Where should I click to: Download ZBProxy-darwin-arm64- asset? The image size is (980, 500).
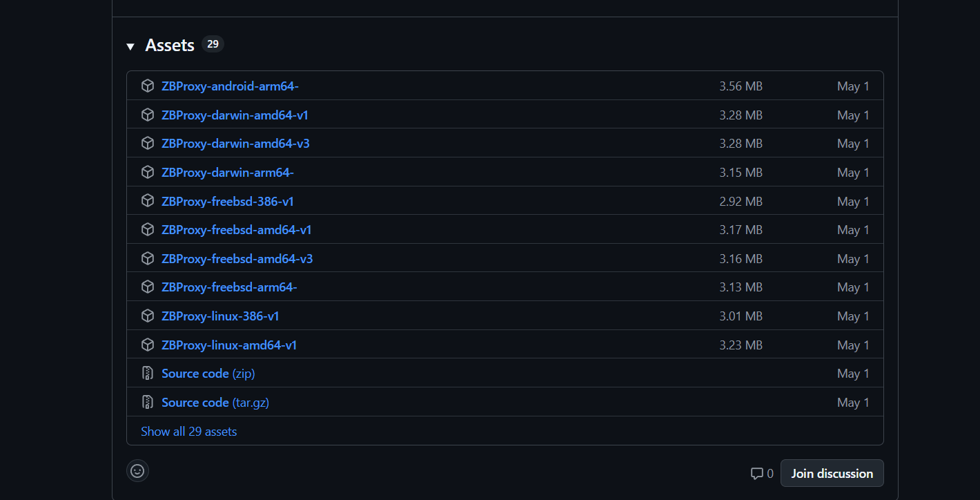pyautogui.click(x=228, y=173)
